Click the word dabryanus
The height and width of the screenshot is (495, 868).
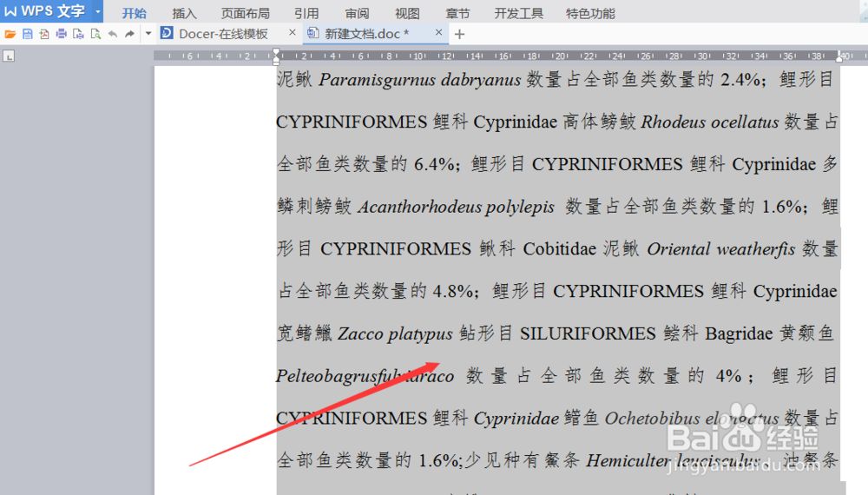pos(481,80)
